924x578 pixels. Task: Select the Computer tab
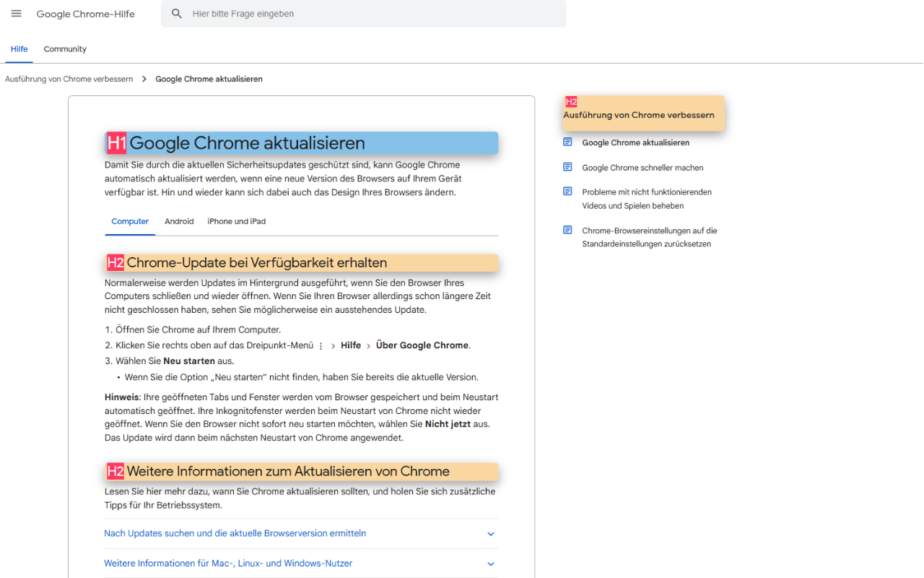coord(130,221)
